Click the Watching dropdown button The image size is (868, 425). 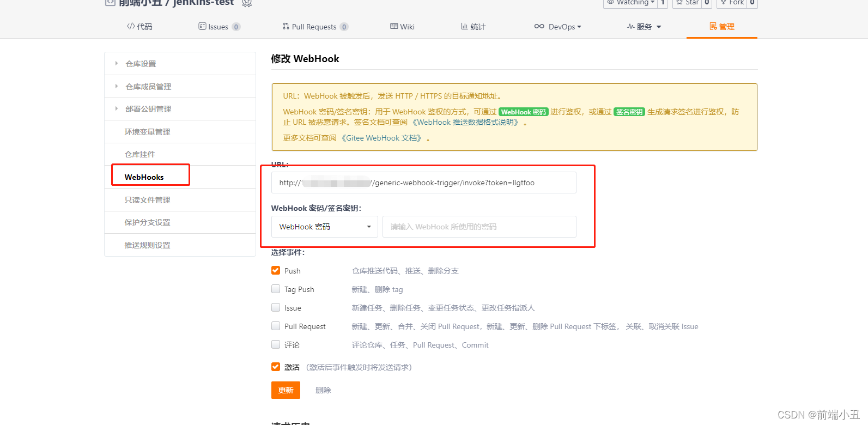pyautogui.click(x=630, y=3)
